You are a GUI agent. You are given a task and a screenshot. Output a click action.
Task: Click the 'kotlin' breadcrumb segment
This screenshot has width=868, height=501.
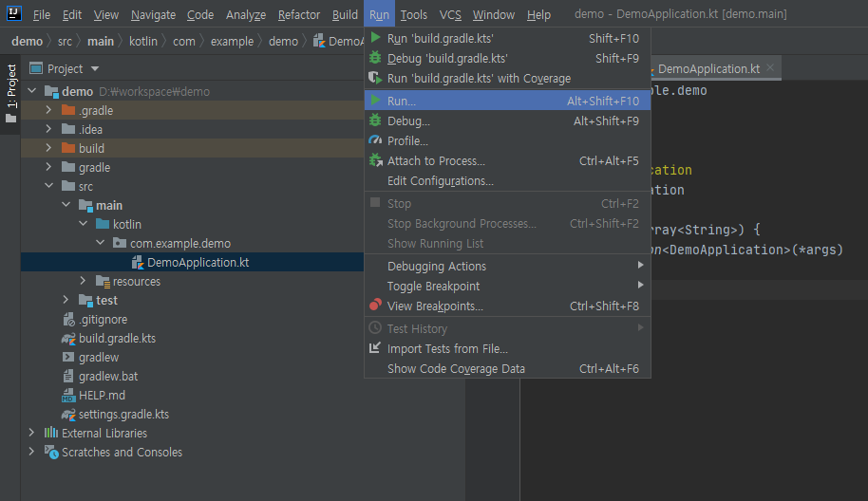(143, 42)
